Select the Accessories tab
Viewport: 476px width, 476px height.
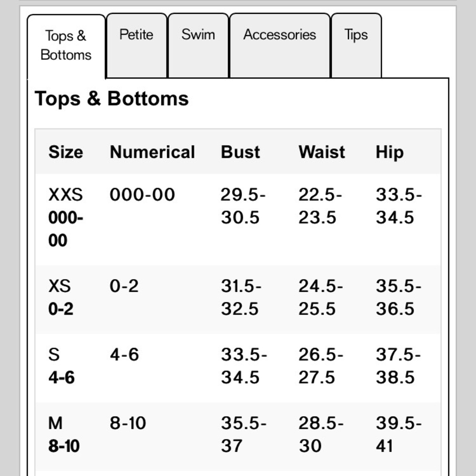click(x=279, y=35)
